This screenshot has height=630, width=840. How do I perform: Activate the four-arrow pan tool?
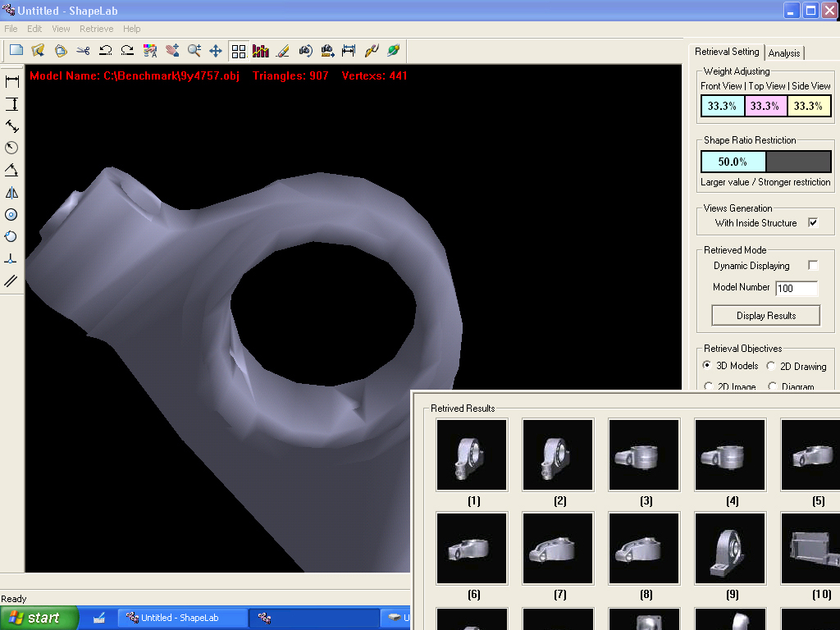216,51
